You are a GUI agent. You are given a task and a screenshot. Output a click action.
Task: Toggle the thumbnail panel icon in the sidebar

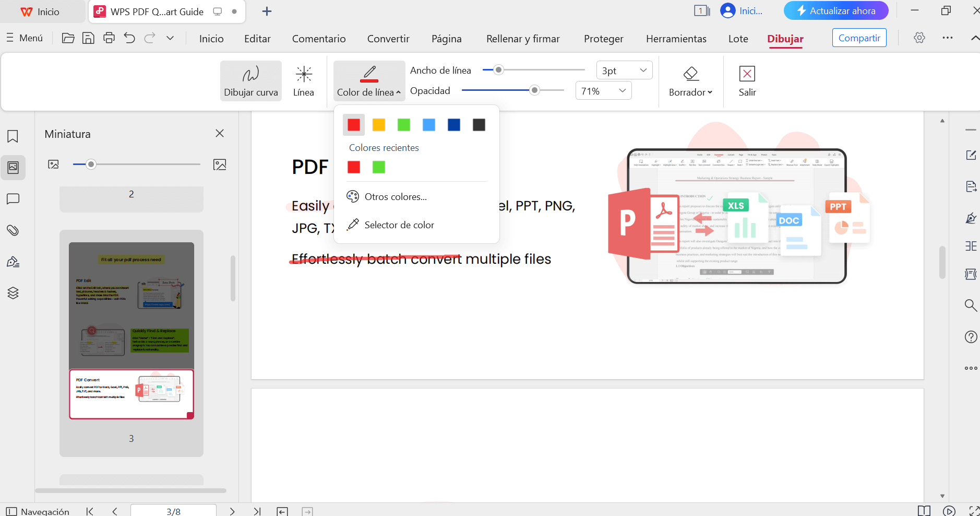coord(13,168)
